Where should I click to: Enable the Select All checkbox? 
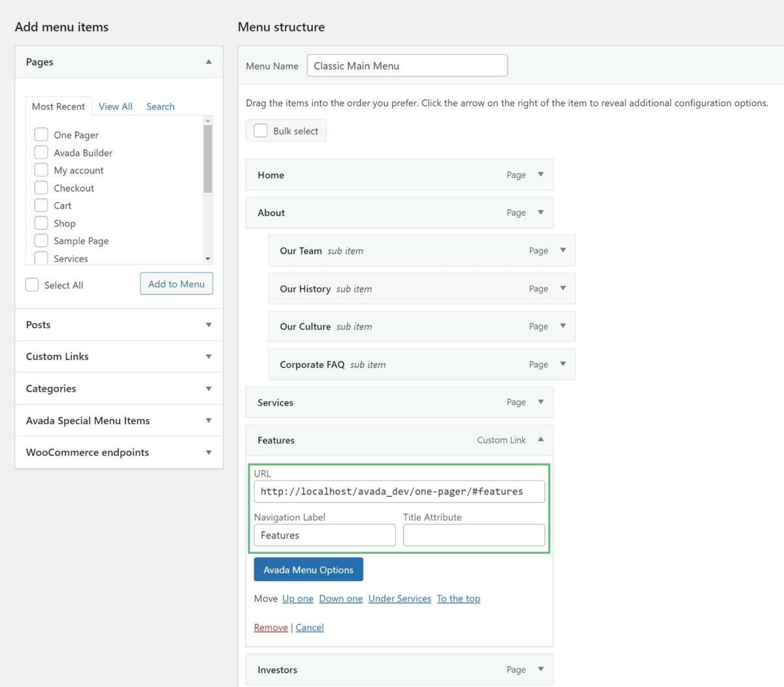point(32,284)
